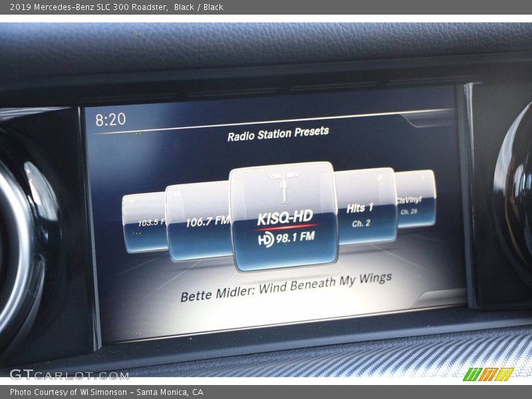This screenshot has width=532, height=399.
Task: Click the red indicator line under KISQ-HD
Action: tap(286, 227)
